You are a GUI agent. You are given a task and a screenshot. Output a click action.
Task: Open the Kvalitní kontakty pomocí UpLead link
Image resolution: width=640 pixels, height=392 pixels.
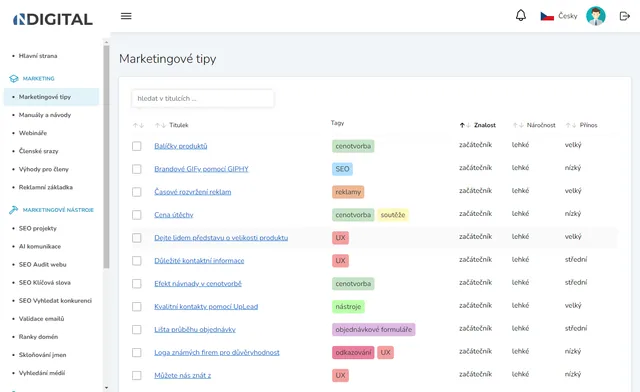tap(206, 306)
